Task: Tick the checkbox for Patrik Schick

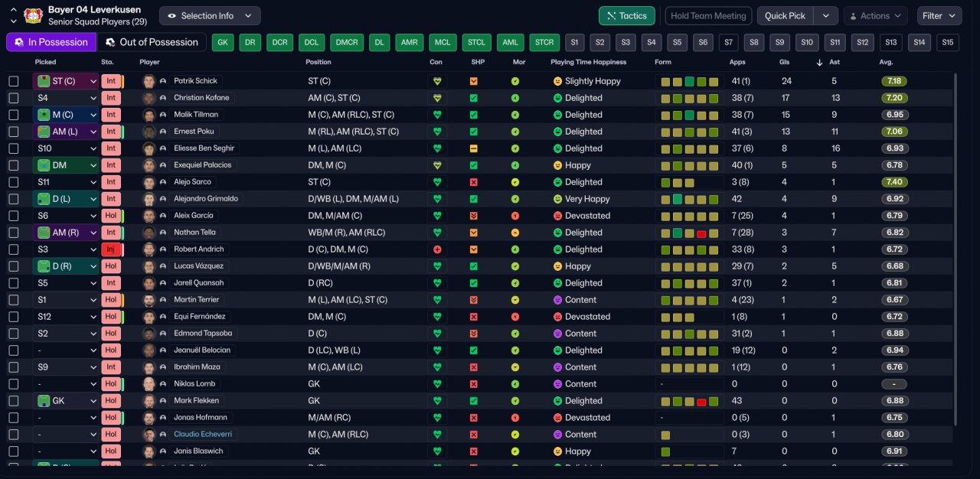Action: click(13, 81)
